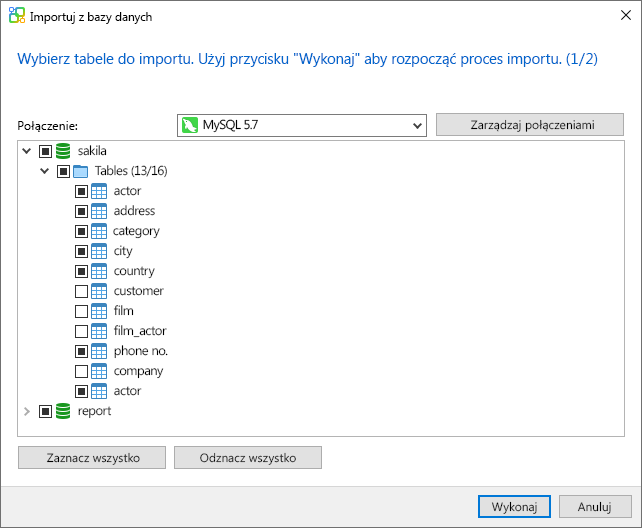This screenshot has height=528, width=642.
Task: Check the film_actor table checkbox
Action: click(81, 332)
